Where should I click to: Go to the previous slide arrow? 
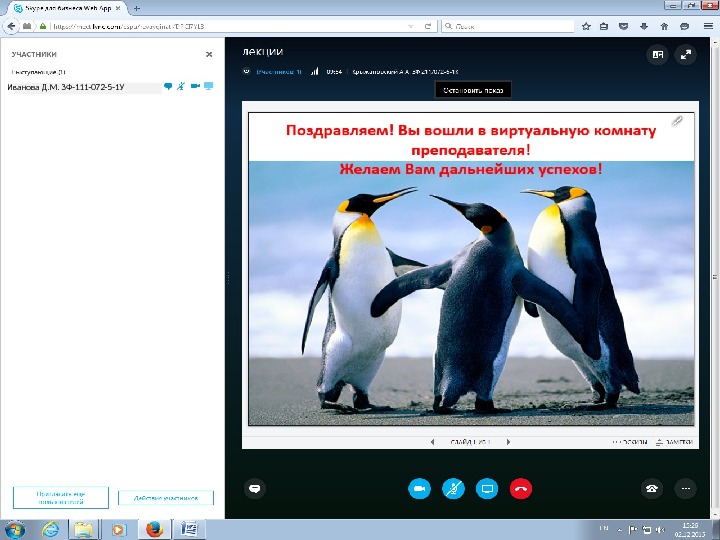[x=432, y=442]
